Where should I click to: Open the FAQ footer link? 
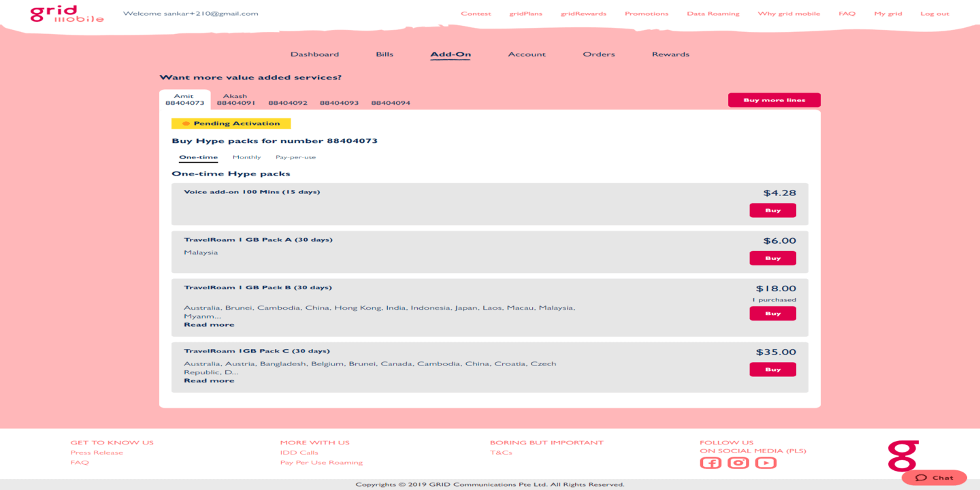[x=80, y=463]
